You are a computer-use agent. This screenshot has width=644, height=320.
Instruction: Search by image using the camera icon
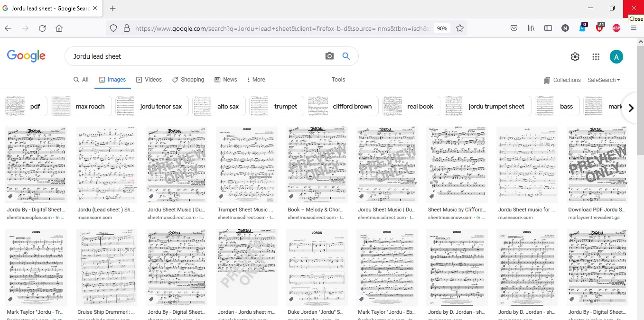[329, 56]
